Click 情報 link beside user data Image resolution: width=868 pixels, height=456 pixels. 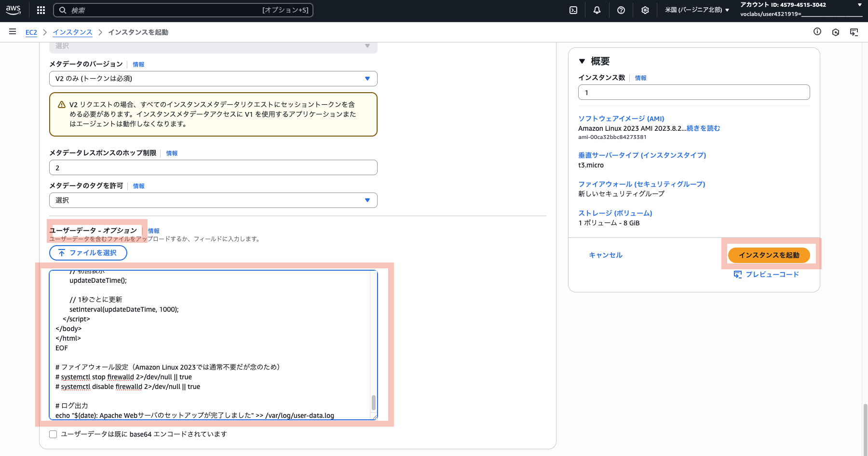tap(154, 231)
